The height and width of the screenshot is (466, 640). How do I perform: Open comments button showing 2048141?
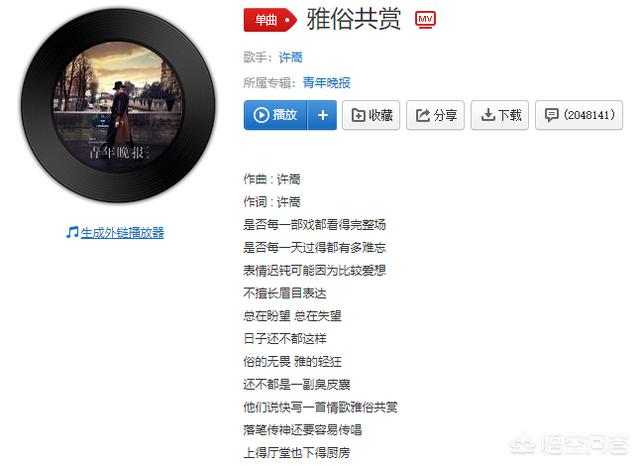(x=579, y=115)
